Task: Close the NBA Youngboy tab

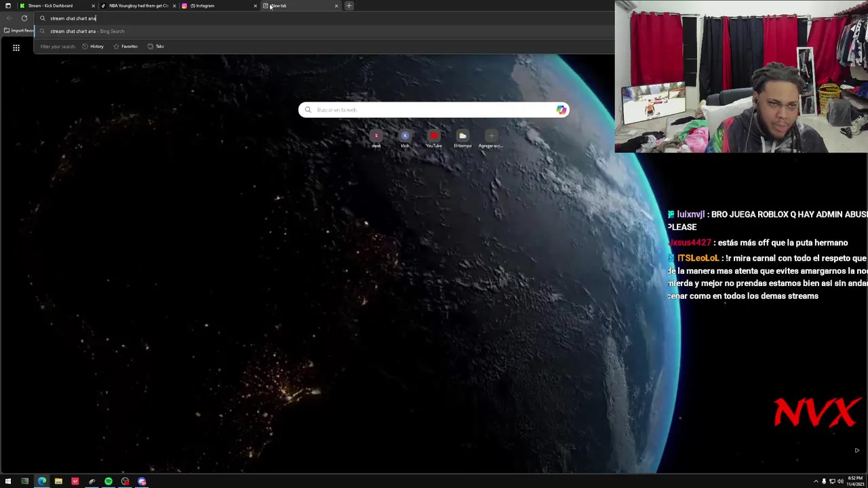Action: [x=174, y=5]
